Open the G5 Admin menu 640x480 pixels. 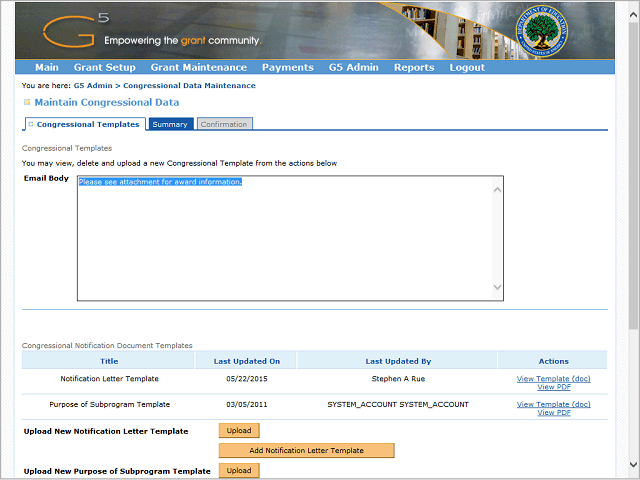pos(354,67)
